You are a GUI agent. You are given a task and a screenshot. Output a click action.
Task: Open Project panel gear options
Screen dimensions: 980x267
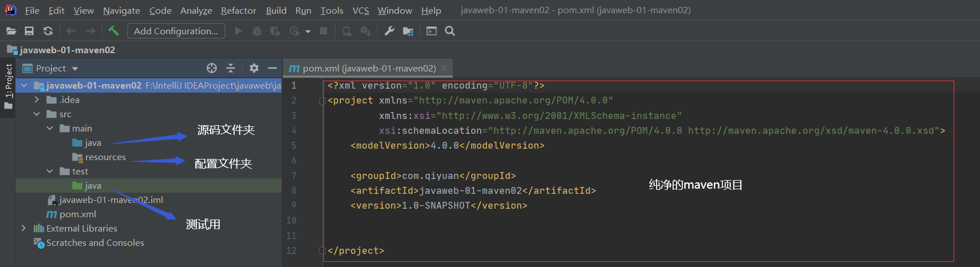coord(254,68)
